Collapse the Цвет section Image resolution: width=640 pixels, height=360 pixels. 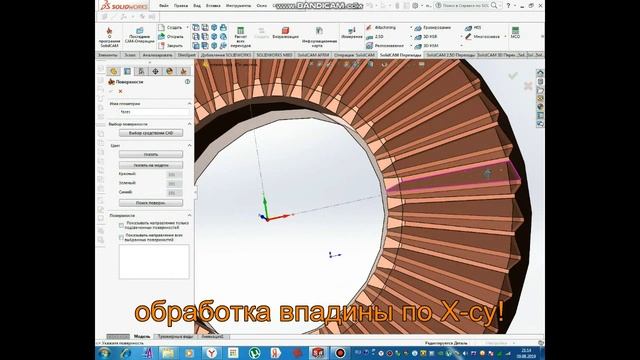tap(189, 145)
